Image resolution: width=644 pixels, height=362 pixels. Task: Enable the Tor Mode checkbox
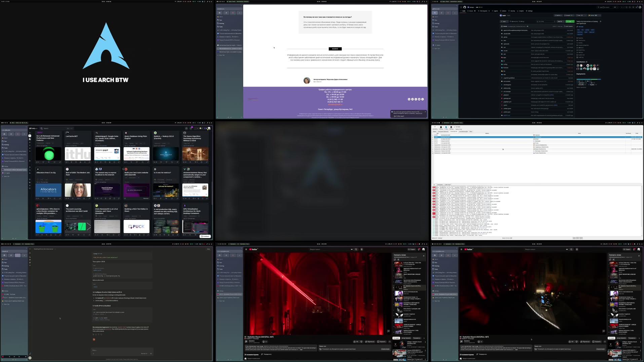(454, 127)
